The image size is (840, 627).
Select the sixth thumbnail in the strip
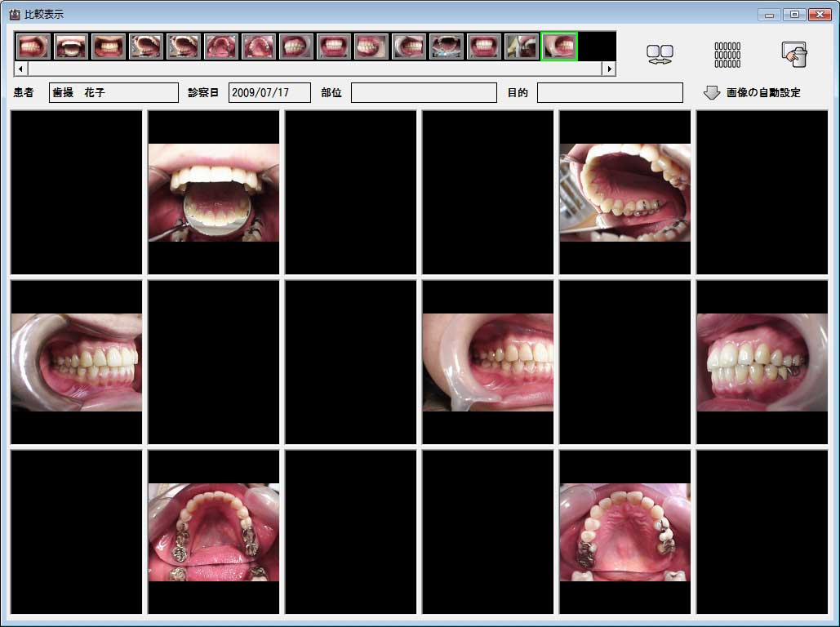click(x=220, y=46)
